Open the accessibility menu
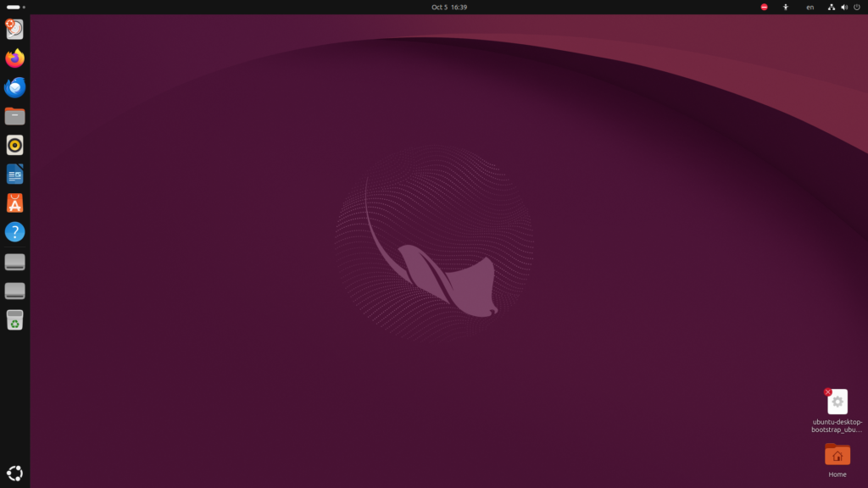This screenshot has height=488, width=868. pos(786,7)
